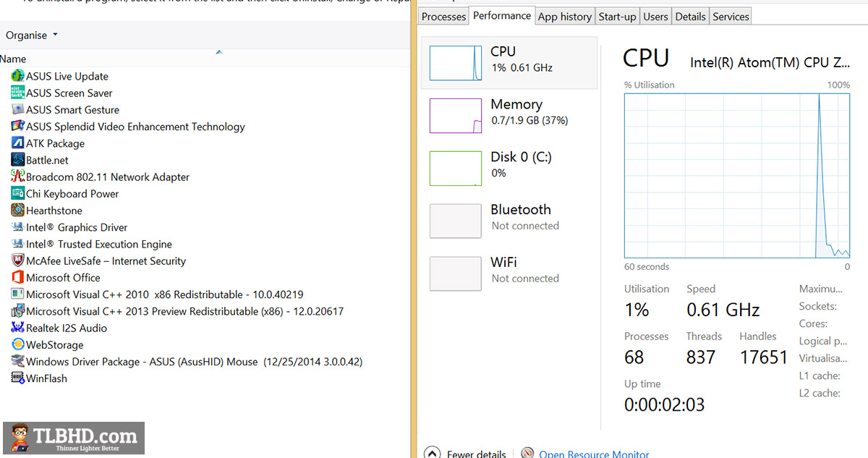Select the WiFi resource thumbnail
868x458 pixels.
(456, 273)
